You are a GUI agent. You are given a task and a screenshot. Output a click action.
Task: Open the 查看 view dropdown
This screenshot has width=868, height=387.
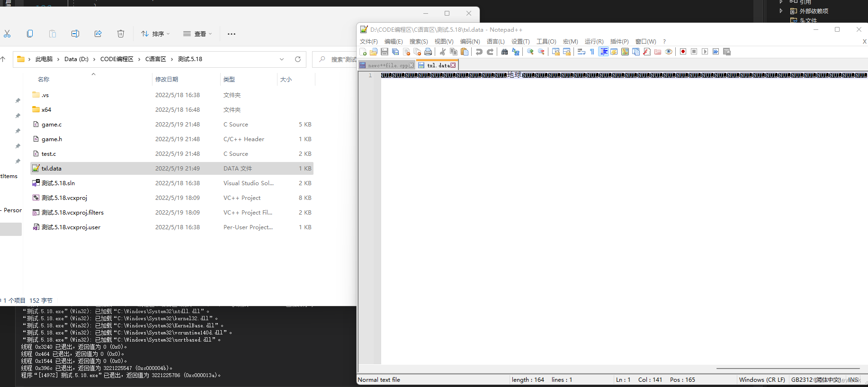click(197, 34)
